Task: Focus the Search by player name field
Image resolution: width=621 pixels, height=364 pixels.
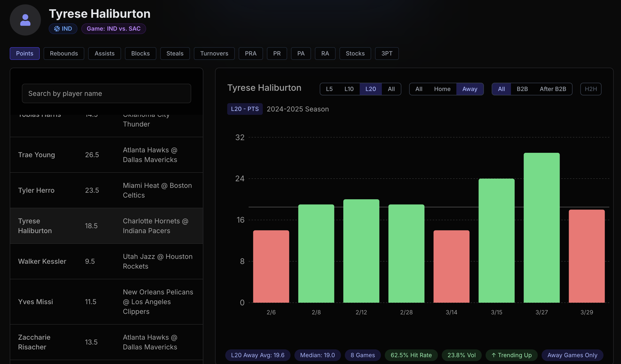Action: tap(106, 94)
